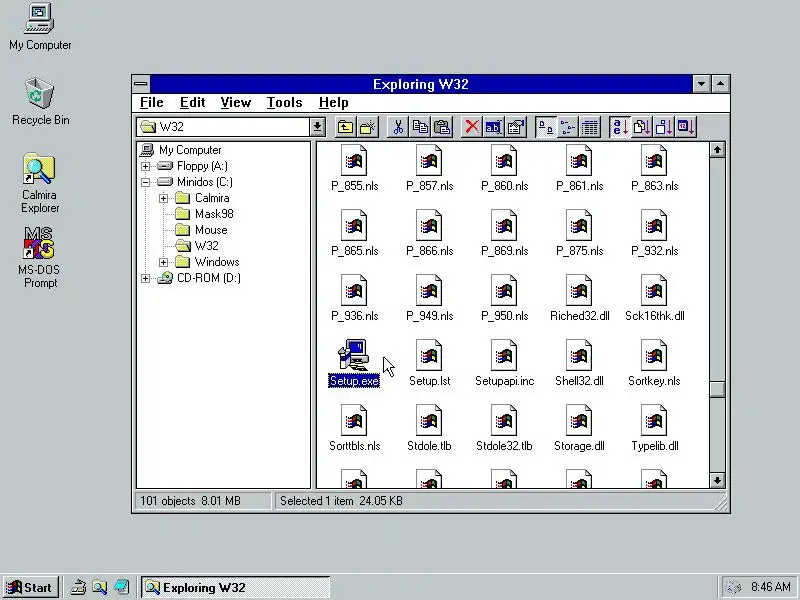
Task: Paste from clipboard using toolbar icon
Action: pyautogui.click(x=442, y=127)
